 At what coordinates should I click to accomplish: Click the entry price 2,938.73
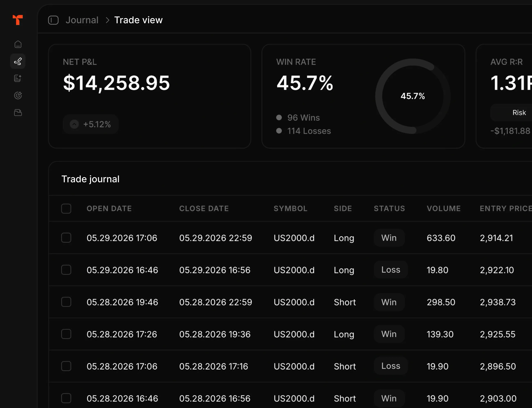(498, 302)
